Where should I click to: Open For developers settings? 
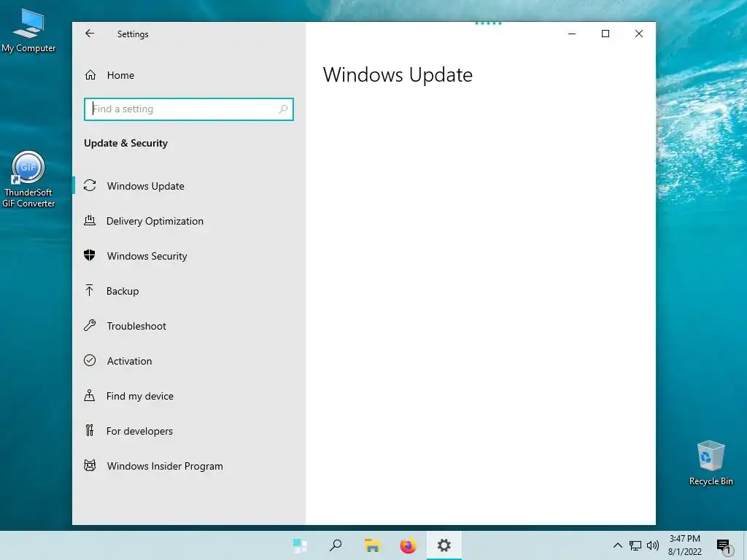(189, 431)
